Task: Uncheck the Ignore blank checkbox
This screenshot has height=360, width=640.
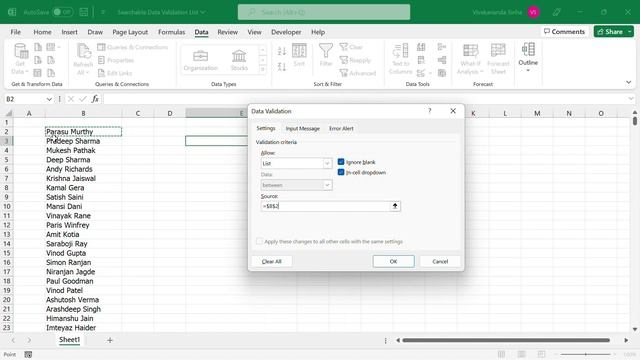Action: tap(341, 162)
